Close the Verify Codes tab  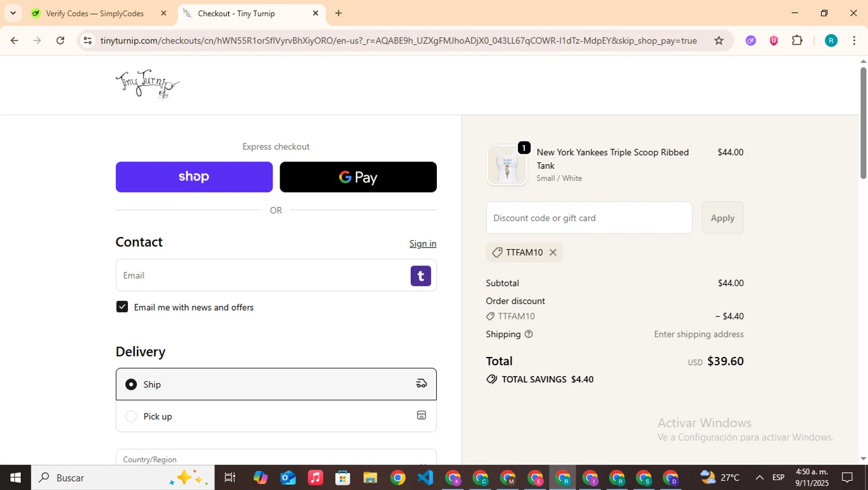[x=164, y=13]
